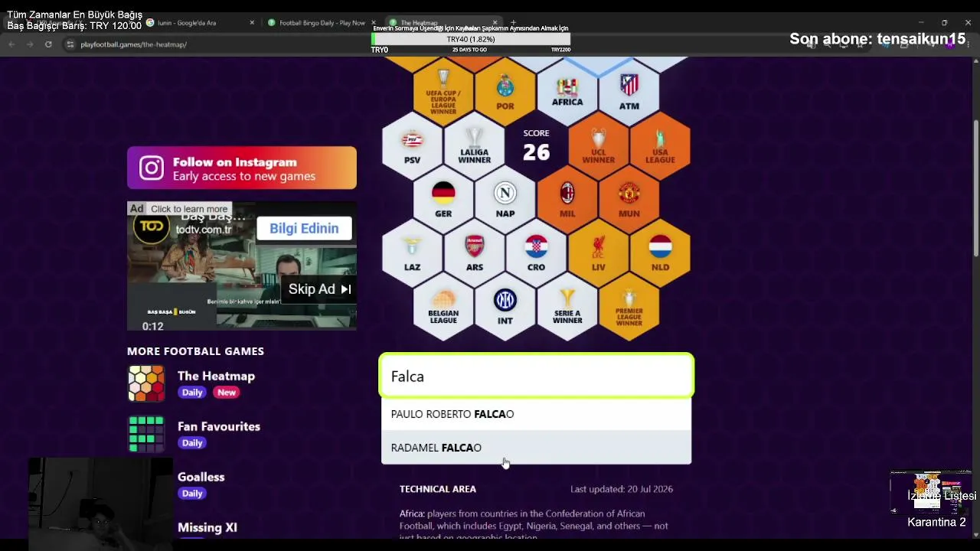Click the Bilgi Edinin ad button

tap(304, 228)
